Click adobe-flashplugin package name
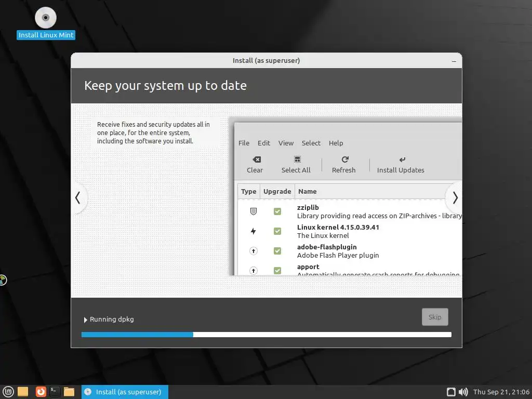 coord(327,247)
